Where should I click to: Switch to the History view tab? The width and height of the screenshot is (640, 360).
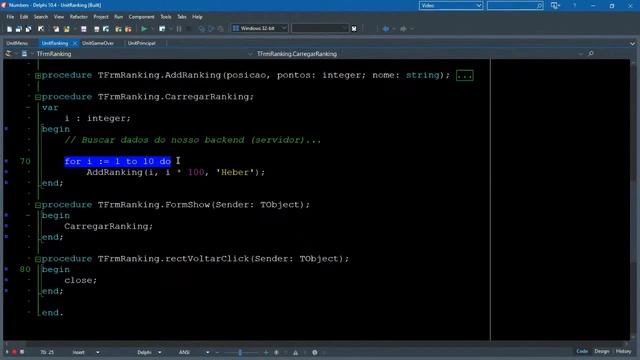623,351
